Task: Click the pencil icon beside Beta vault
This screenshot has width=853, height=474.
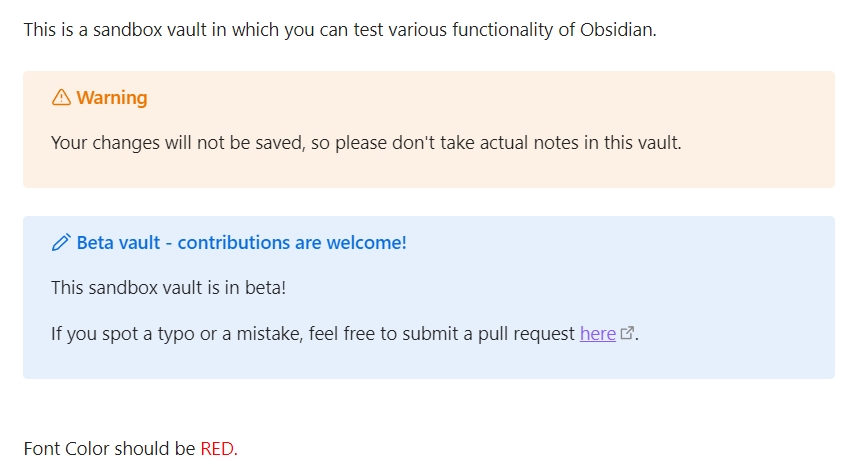Action: tap(61, 242)
